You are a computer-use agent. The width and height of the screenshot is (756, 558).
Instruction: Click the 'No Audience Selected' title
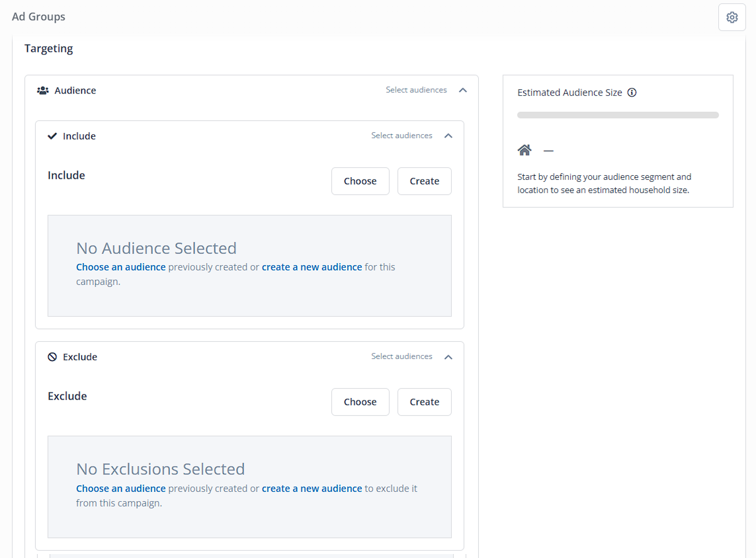(x=156, y=248)
